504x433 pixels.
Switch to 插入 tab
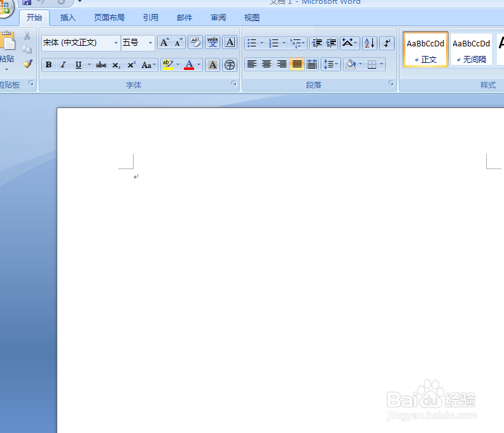pos(68,18)
